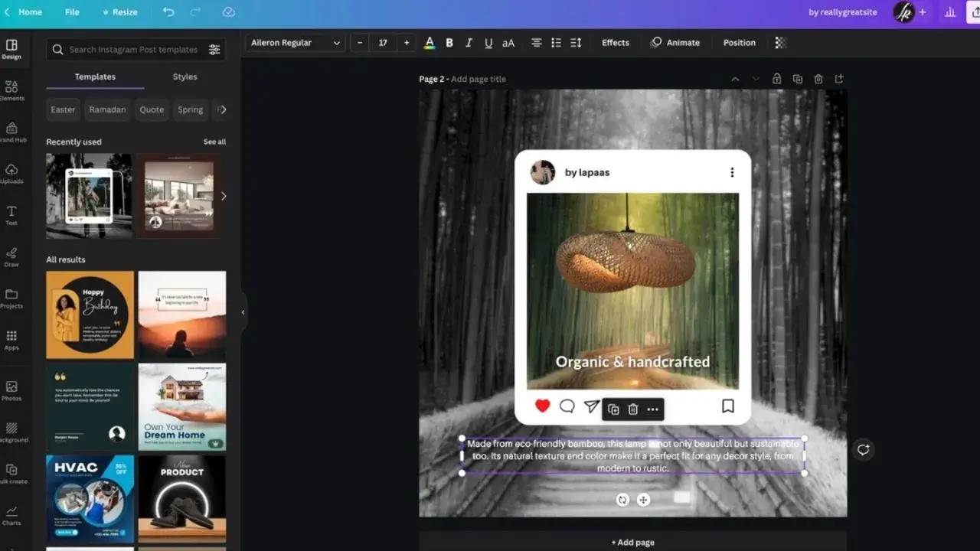
Task: Add a comment with bubble icon
Action: click(x=863, y=449)
